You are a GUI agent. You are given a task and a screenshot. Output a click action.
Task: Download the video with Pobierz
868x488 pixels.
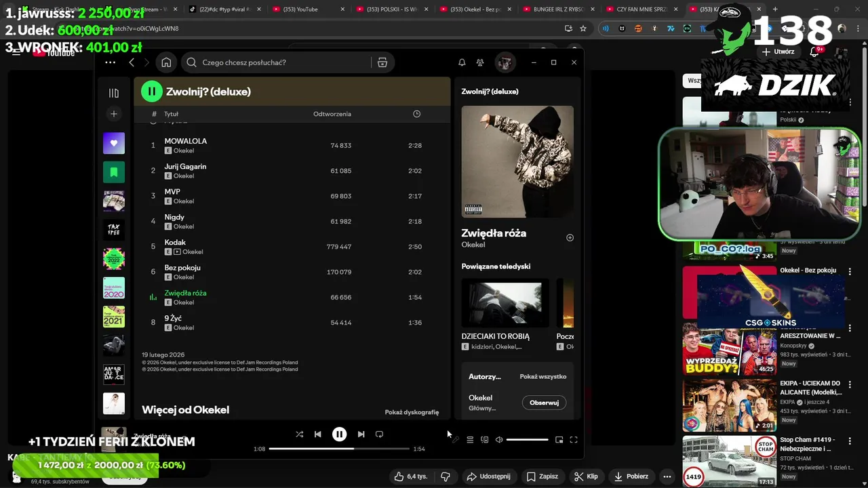[x=631, y=476]
